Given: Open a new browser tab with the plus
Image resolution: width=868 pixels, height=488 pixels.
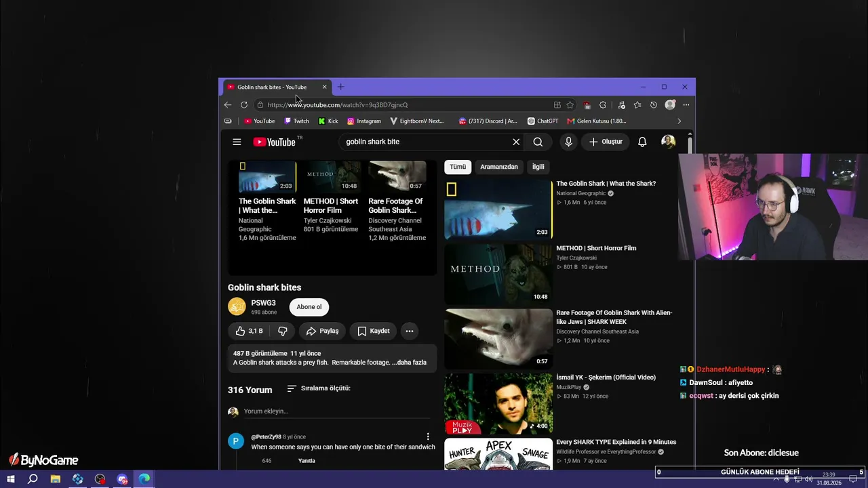Looking at the screenshot, I should click(340, 87).
